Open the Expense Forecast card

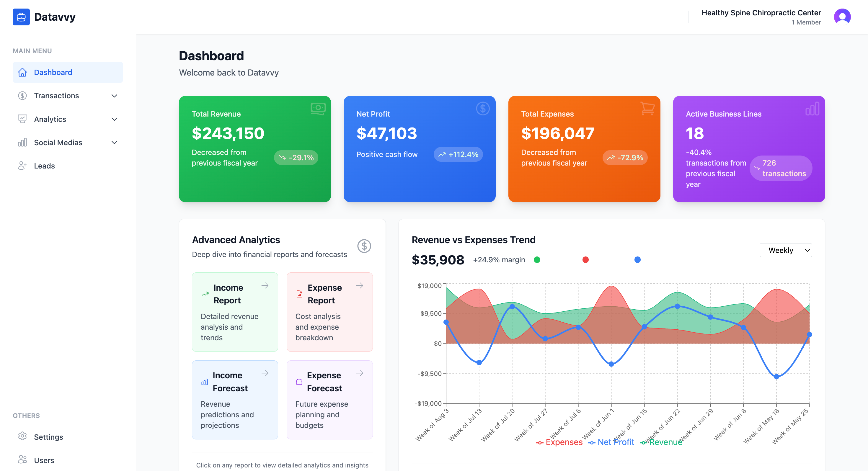(329, 400)
